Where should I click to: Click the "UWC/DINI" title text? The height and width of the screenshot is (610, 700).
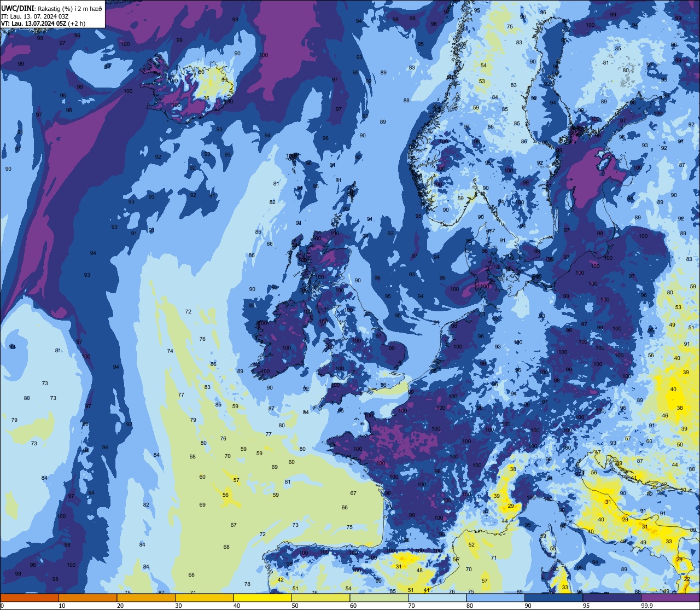pyautogui.click(x=17, y=8)
